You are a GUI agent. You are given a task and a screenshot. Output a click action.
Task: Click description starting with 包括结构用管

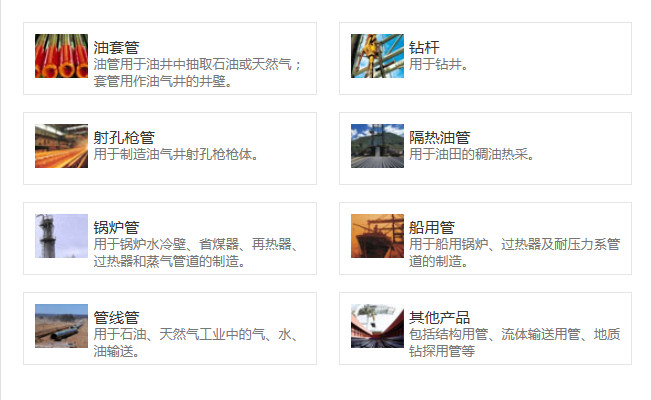point(514,335)
